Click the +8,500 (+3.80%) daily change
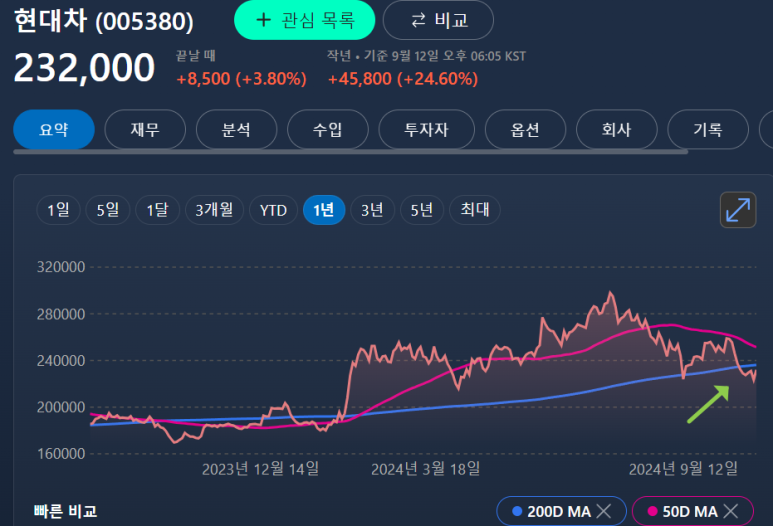Image resolution: width=773 pixels, height=526 pixels. tap(241, 79)
